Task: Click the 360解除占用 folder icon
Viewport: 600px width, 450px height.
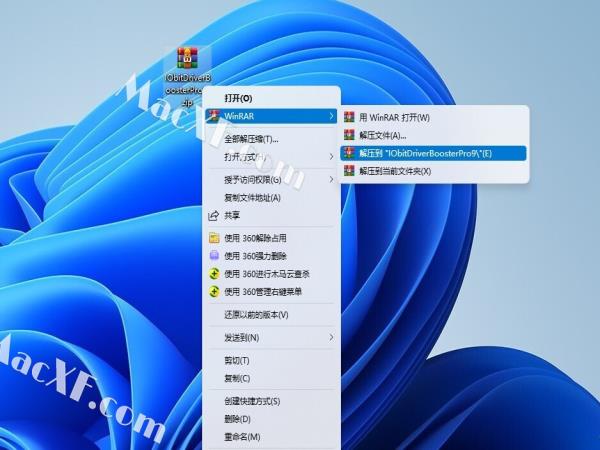Action: coord(214,238)
